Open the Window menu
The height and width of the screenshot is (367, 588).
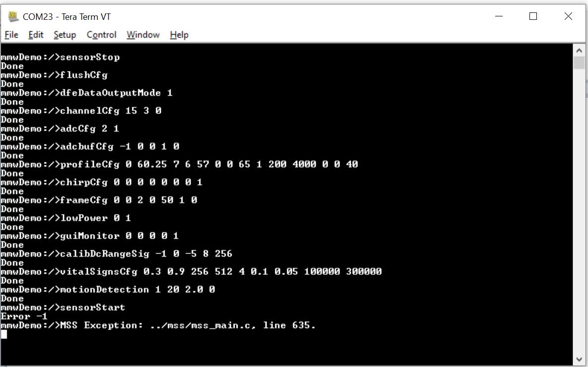[x=143, y=35]
